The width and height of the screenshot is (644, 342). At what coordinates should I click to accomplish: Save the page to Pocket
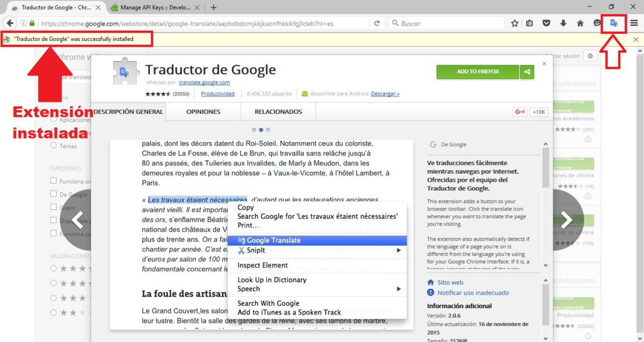point(546,23)
